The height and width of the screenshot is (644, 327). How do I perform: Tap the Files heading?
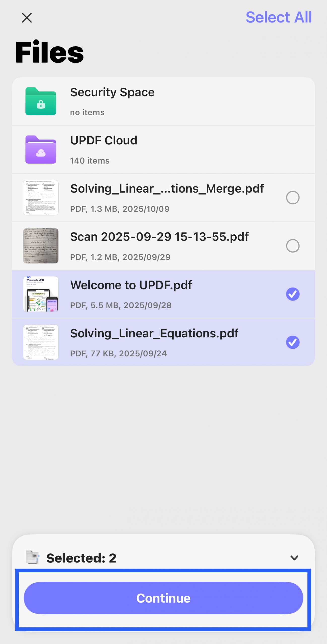point(49,52)
